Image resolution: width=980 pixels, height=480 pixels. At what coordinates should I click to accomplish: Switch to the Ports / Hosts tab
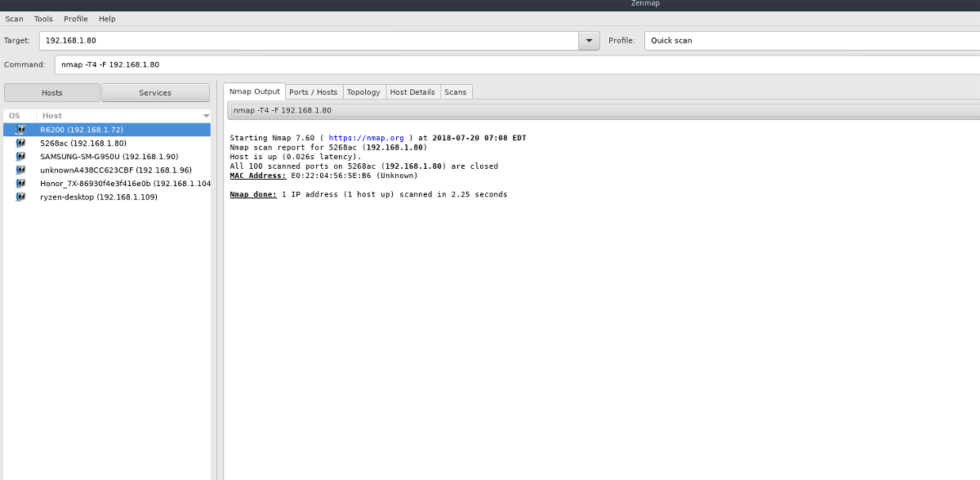pyautogui.click(x=313, y=91)
